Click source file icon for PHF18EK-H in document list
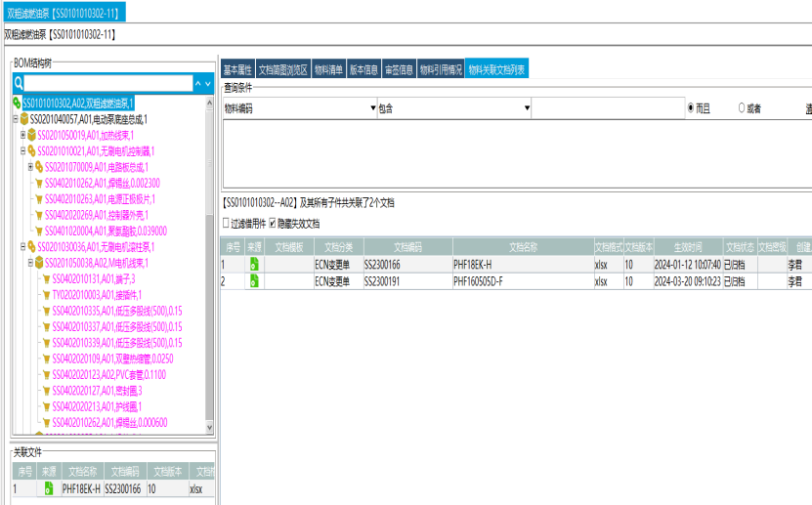The width and height of the screenshot is (812, 505). [254, 265]
